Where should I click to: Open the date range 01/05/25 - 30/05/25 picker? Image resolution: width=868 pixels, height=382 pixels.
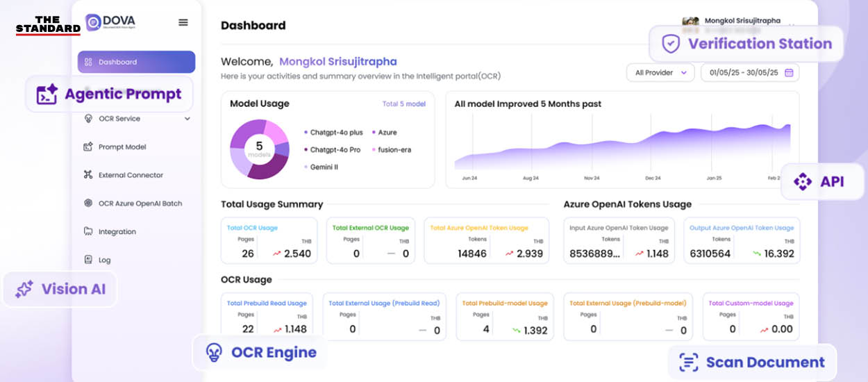tap(743, 73)
